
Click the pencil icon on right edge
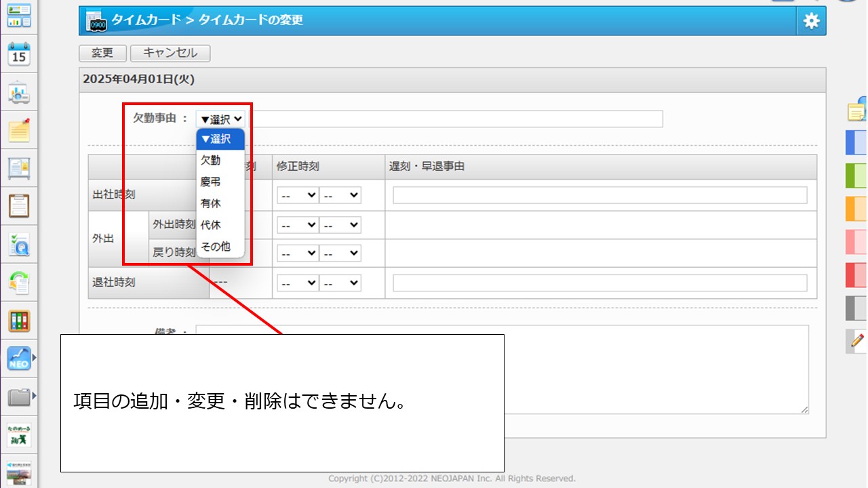coord(858,341)
